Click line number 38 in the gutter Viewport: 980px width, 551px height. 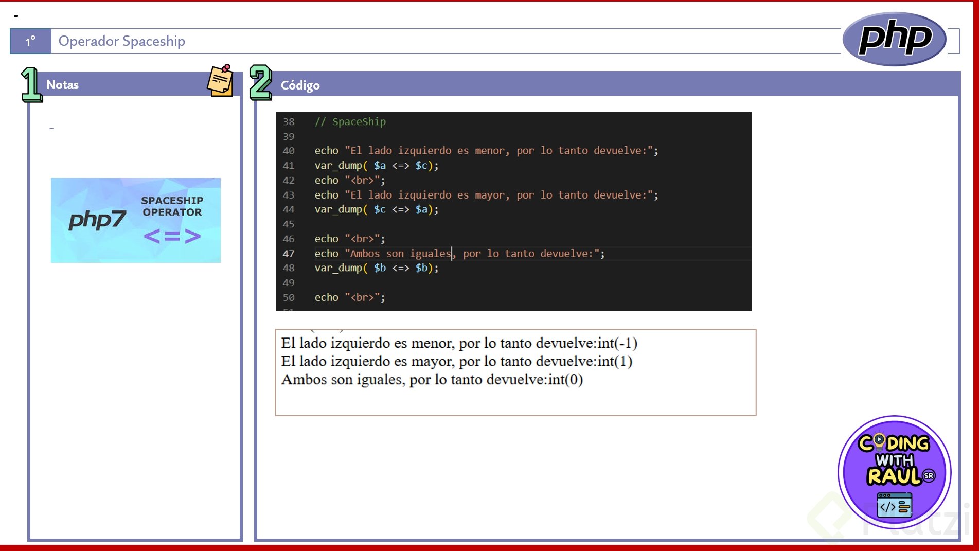tap(289, 122)
